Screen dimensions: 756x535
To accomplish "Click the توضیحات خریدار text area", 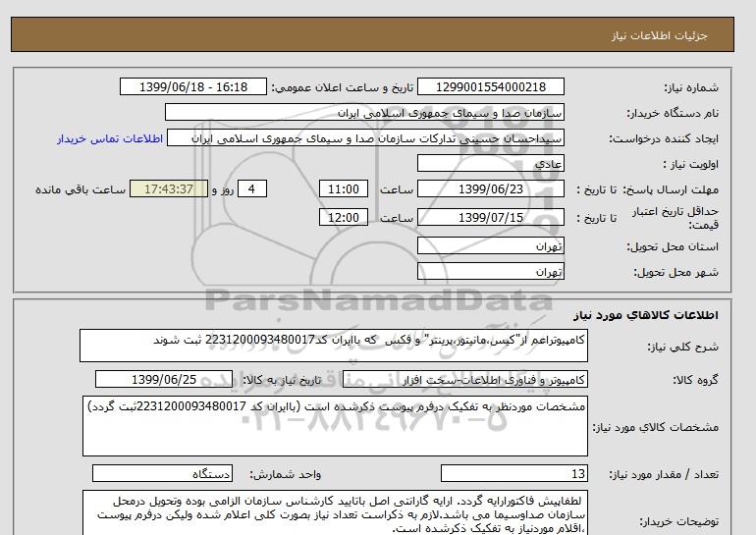I will [335, 512].
